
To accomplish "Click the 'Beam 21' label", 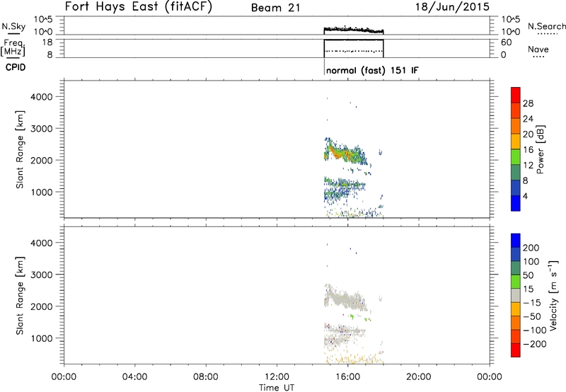I will [x=275, y=8].
